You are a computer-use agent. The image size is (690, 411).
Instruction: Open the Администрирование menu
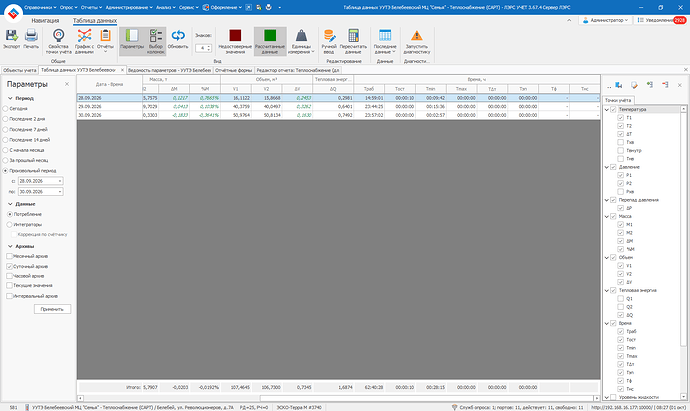click(129, 7)
